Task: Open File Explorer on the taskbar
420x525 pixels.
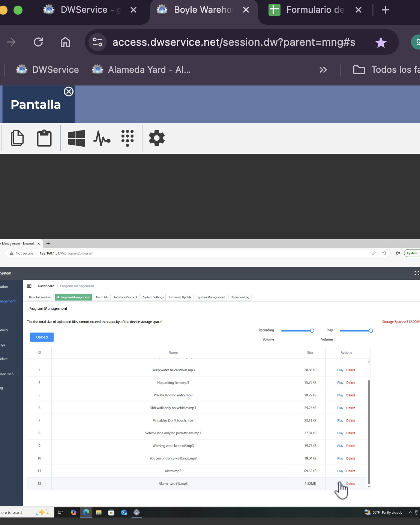Action: pos(99,512)
